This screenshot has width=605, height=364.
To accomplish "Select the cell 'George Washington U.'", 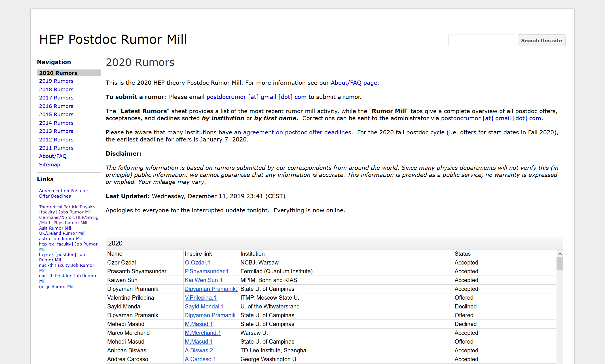I will point(346,359).
